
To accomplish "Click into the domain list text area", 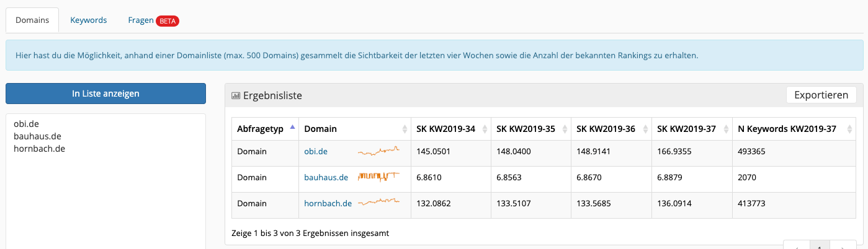I will click(105, 181).
